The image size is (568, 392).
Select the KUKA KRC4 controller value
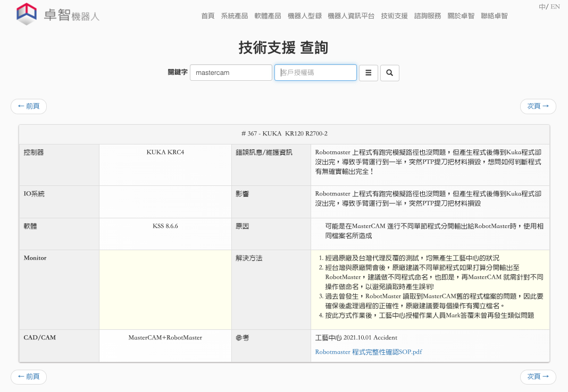pyautogui.click(x=165, y=152)
